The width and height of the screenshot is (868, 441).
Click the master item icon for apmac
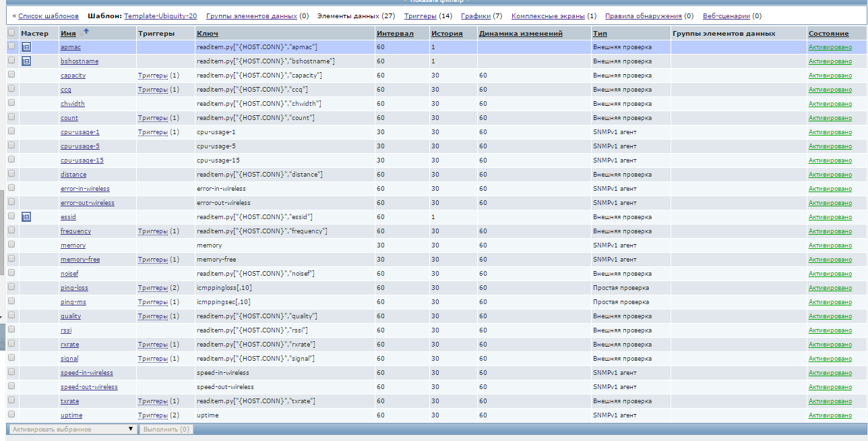pyautogui.click(x=26, y=47)
